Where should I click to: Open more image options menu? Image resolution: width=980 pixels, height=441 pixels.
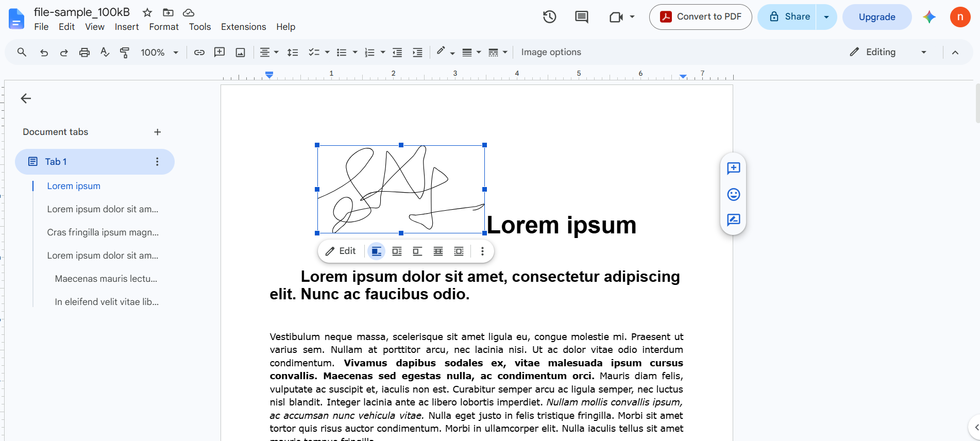(x=482, y=251)
